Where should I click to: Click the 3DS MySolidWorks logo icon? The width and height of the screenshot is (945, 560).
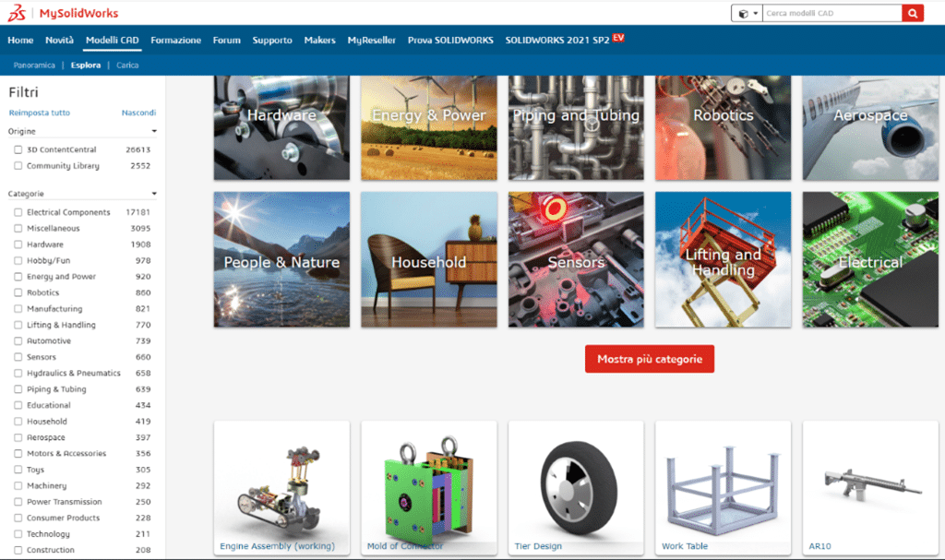point(20,13)
